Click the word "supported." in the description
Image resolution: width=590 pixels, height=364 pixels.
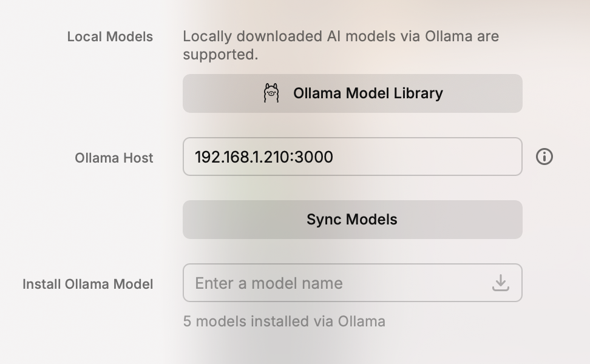pyautogui.click(x=220, y=55)
